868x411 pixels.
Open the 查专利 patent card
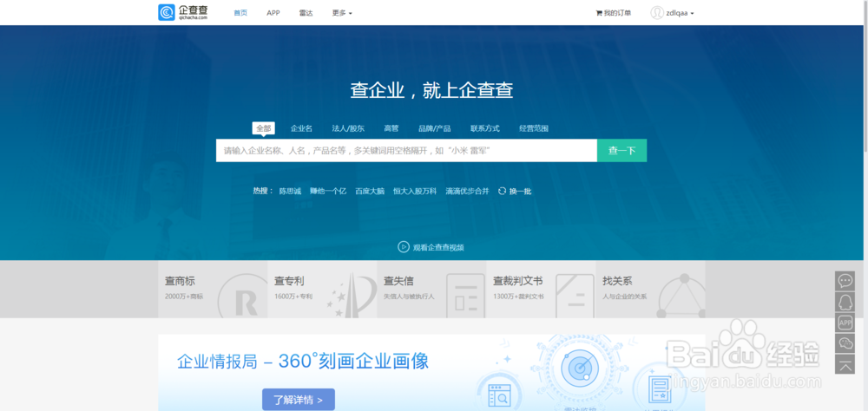click(x=322, y=290)
